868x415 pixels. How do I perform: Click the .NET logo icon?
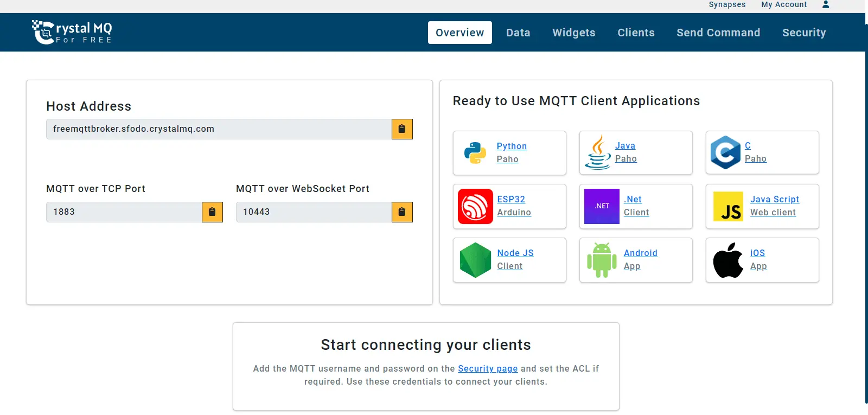tap(602, 206)
